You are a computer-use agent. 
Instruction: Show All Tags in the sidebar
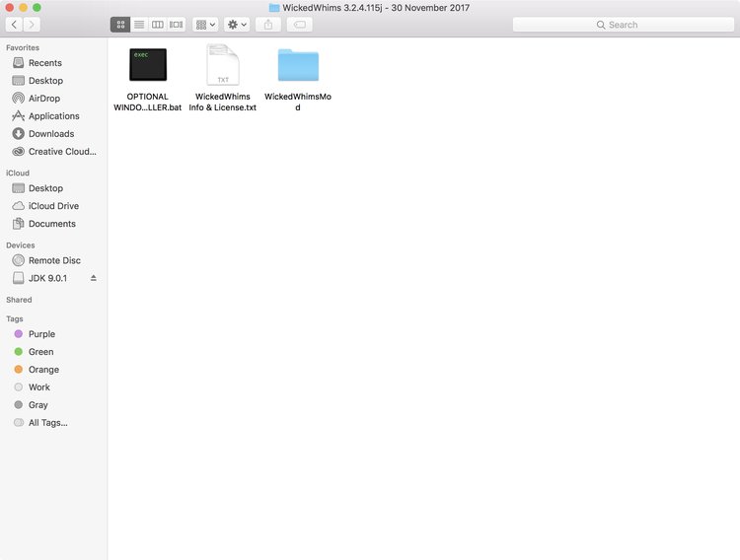click(53, 423)
